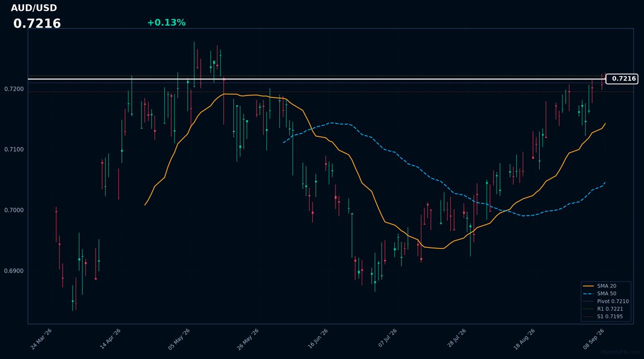Click the 0.6900 y-axis label
The width and height of the screenshot is (644, 359).
click(15, 271)
